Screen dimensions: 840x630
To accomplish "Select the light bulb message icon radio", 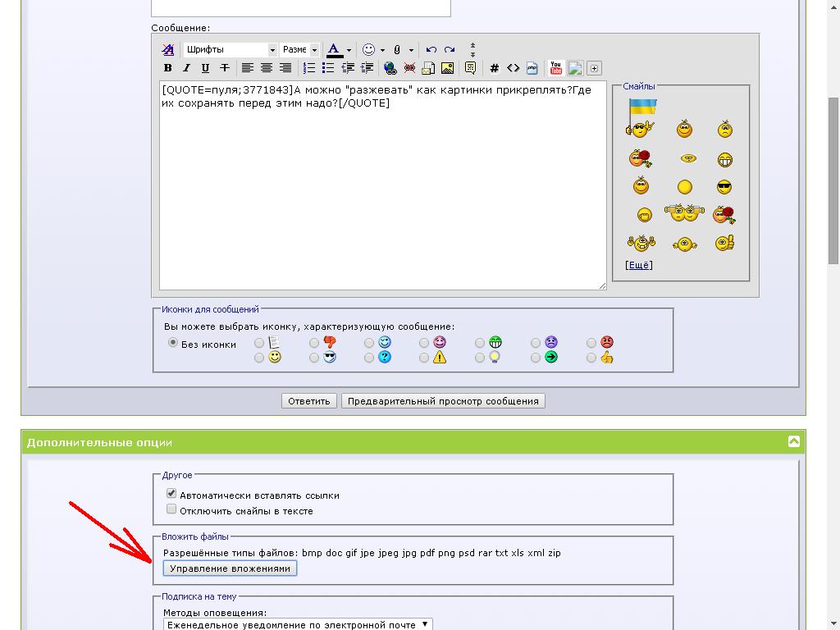I will coord(479,358).
